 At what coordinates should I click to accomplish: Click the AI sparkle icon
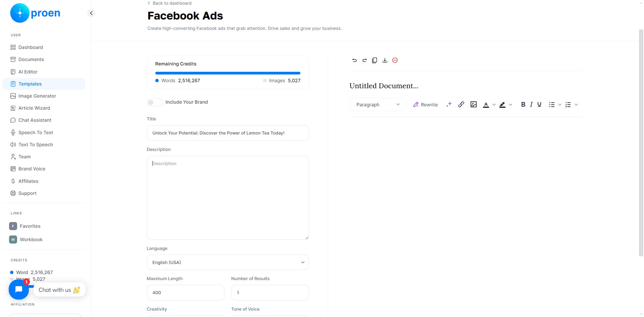coord(449,105)
